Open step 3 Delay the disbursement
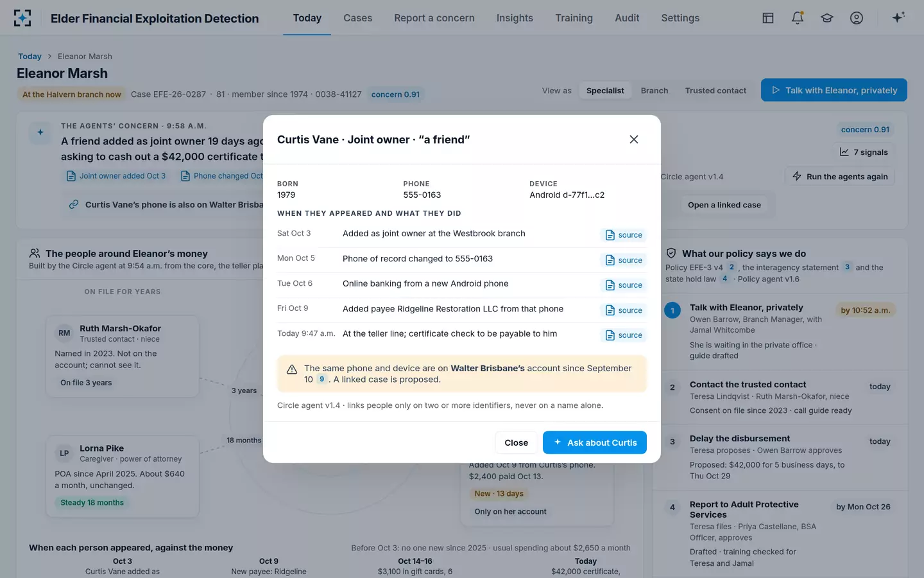The image size is (924, 578). coord(780,457)
